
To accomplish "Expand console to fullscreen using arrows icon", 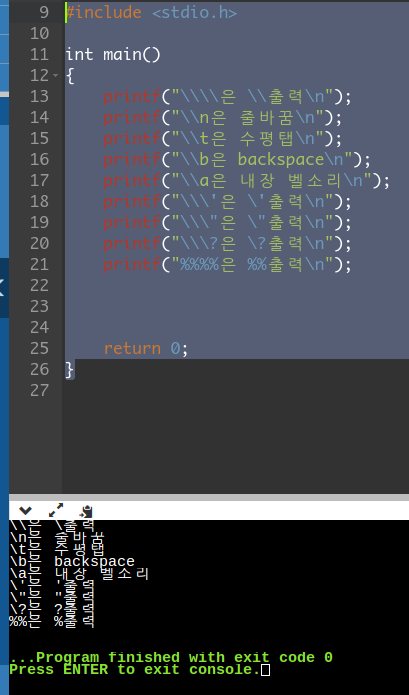I will (x=56, y=511).
